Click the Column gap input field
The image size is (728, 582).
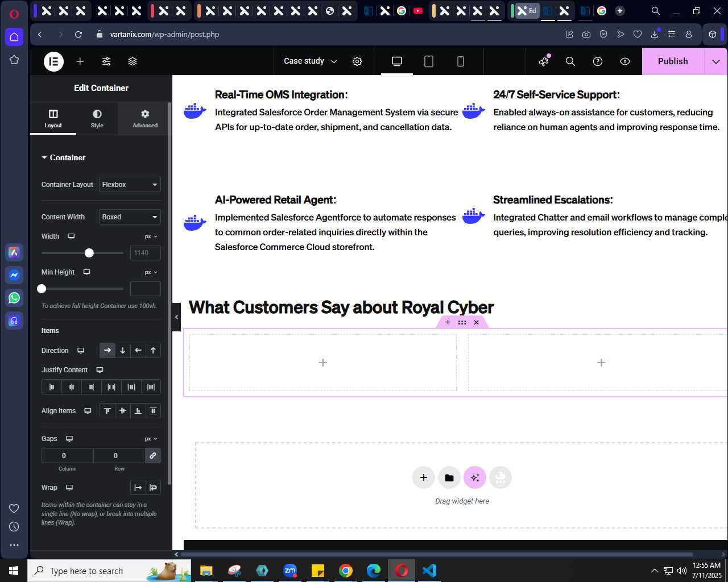tap(68, 456)
